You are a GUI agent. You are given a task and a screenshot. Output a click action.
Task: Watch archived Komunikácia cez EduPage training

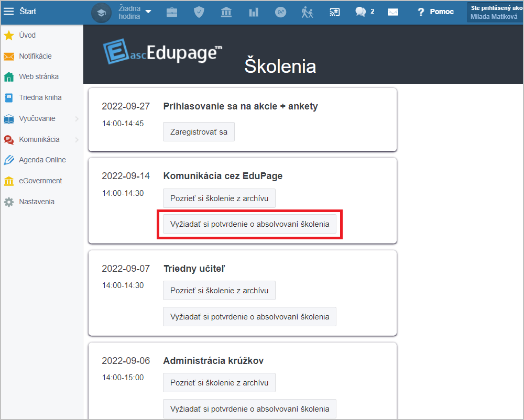[x=219, y=198]
